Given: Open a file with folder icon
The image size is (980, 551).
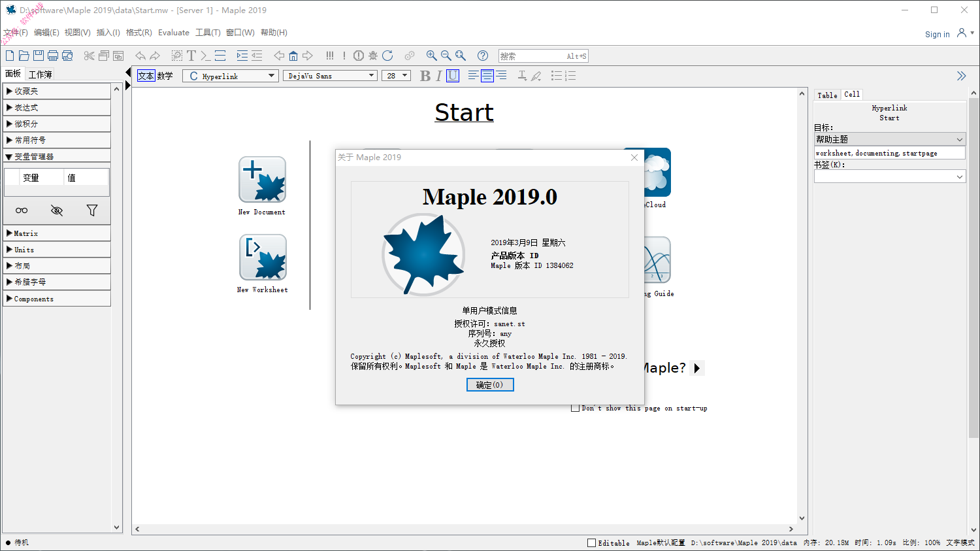Looking at the screenshot, I should tap(24, 56).
